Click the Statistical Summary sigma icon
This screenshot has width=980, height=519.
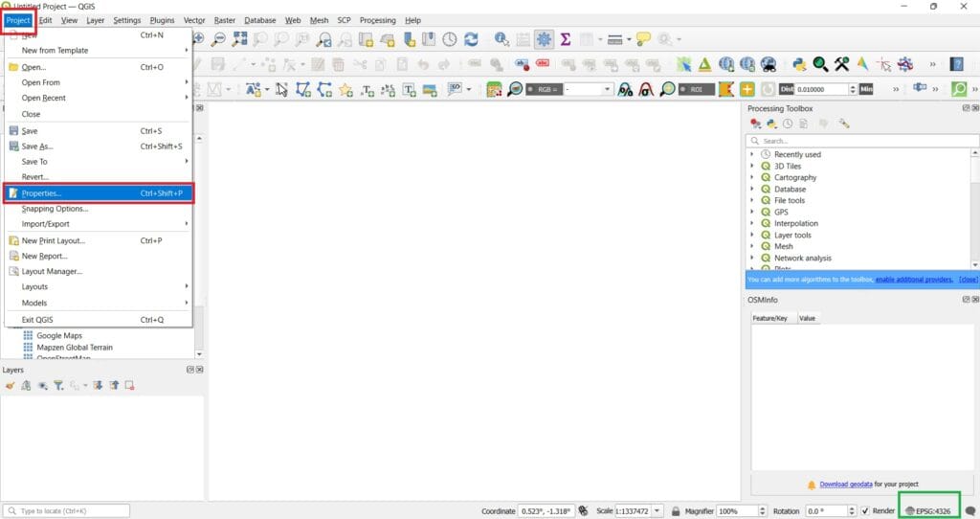click(566, 39)
